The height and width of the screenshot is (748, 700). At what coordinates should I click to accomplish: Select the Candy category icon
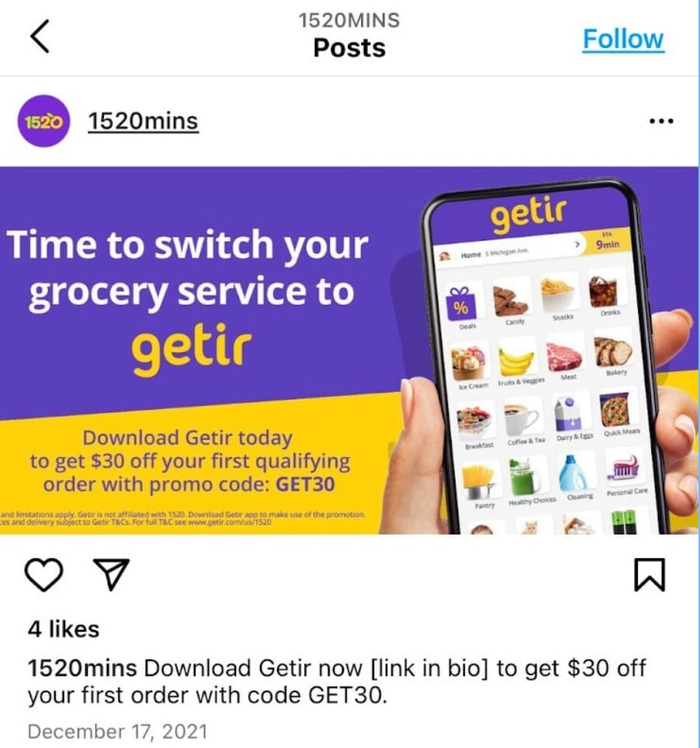(511, 298)
